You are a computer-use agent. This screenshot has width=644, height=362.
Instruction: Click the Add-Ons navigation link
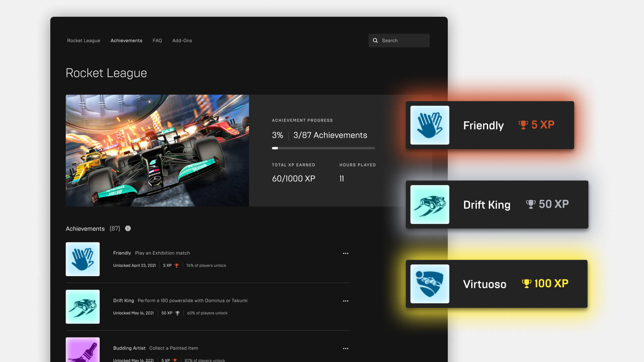click(x=182, y=40)
